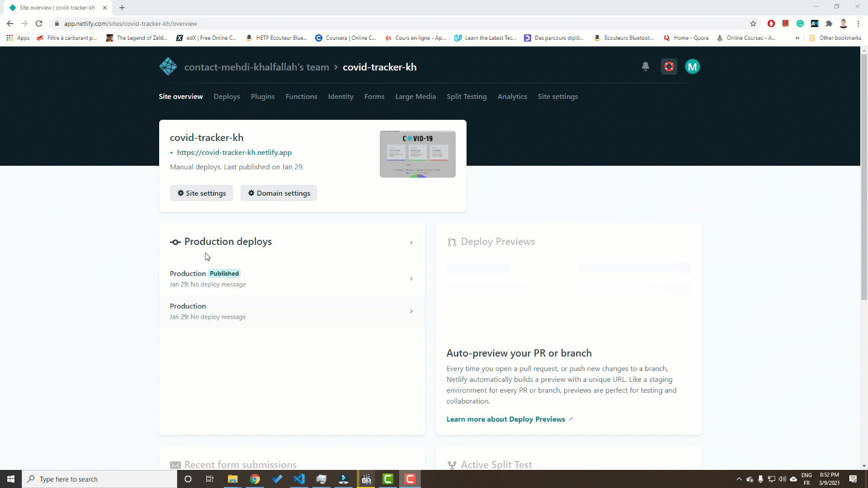868x488 pixels.
Task: Switch to the Deploys tab
Action: [x=227, y=96]
